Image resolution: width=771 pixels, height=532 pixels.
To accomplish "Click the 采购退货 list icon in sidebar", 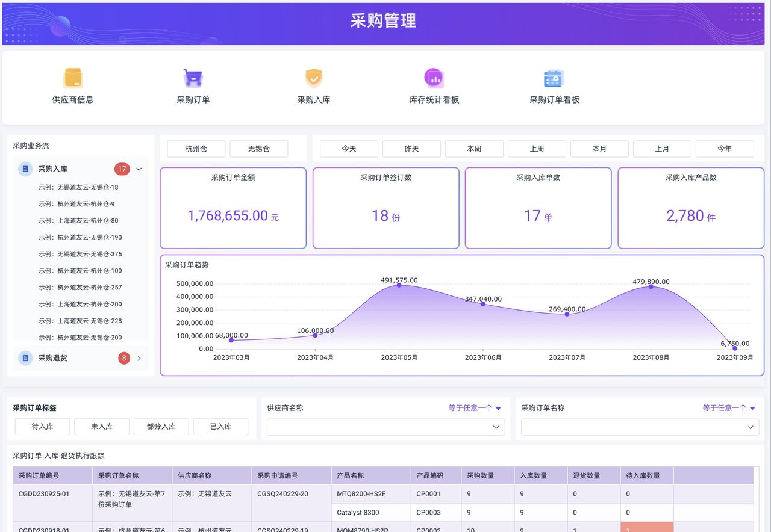I will click(x=25, y=358).
